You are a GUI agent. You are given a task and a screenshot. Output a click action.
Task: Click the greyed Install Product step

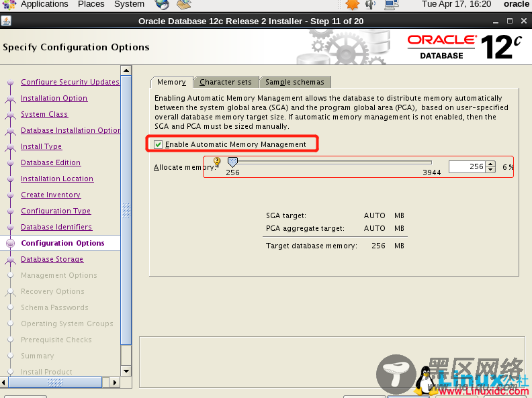[x=46, y=372]
